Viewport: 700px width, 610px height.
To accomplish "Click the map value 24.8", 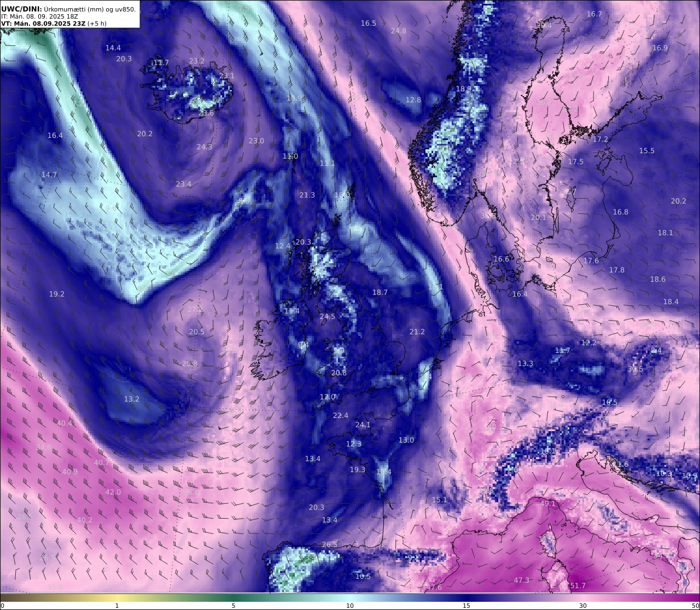I will [x=399, y=31].
